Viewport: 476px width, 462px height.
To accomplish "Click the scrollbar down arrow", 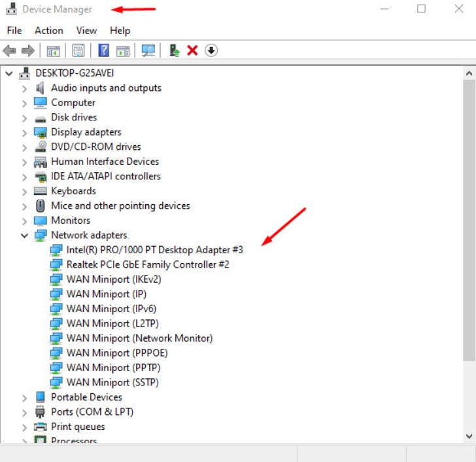I will (x=469, y=436).
